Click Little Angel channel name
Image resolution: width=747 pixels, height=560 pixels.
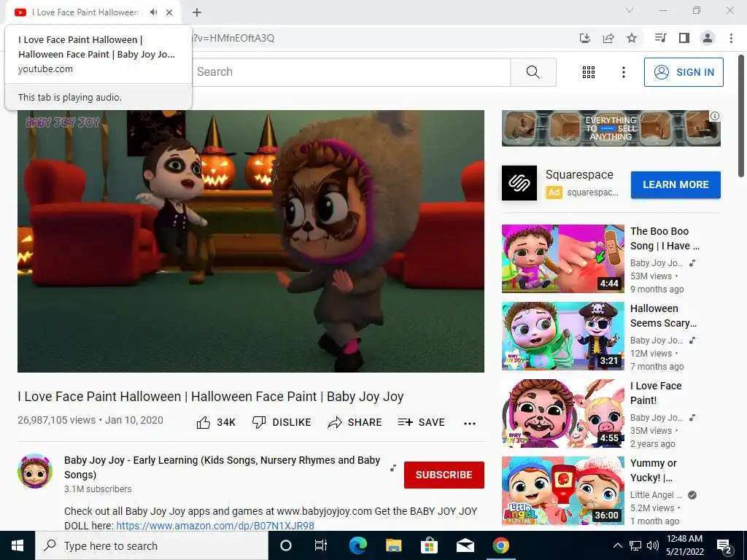pos(656,495)
